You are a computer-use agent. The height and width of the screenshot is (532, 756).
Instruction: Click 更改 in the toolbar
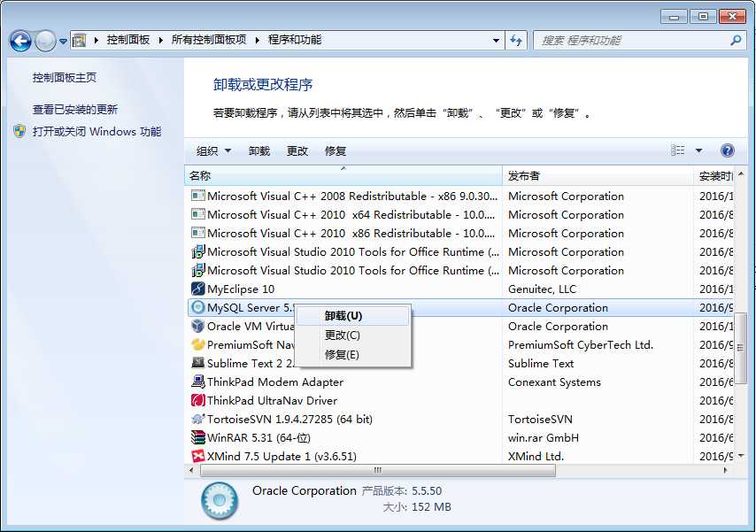[x=297, y=151]
